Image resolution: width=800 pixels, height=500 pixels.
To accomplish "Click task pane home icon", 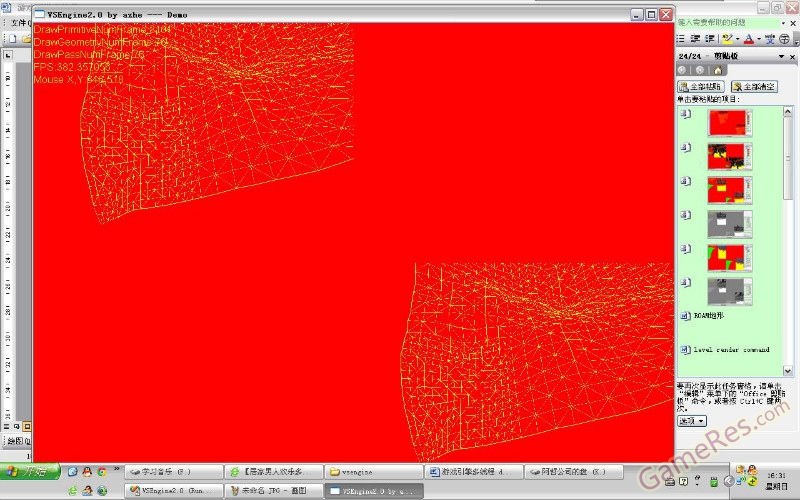I will coord(718,70).
